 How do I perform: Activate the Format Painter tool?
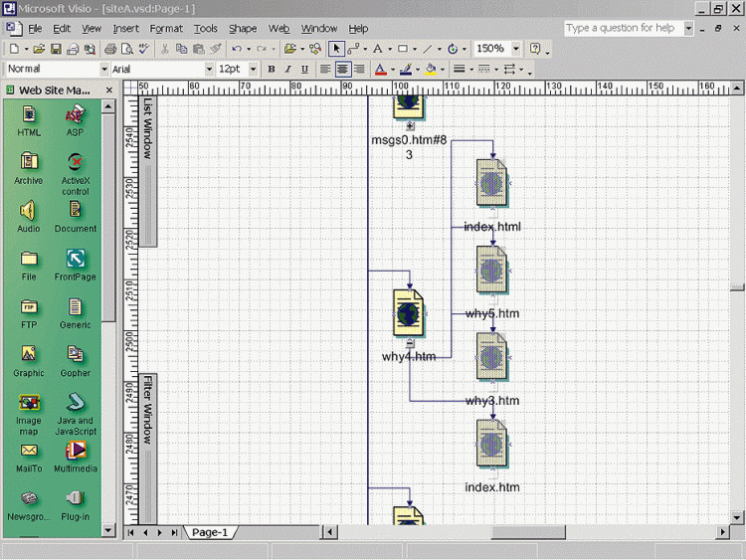click(x=216, y=49)
